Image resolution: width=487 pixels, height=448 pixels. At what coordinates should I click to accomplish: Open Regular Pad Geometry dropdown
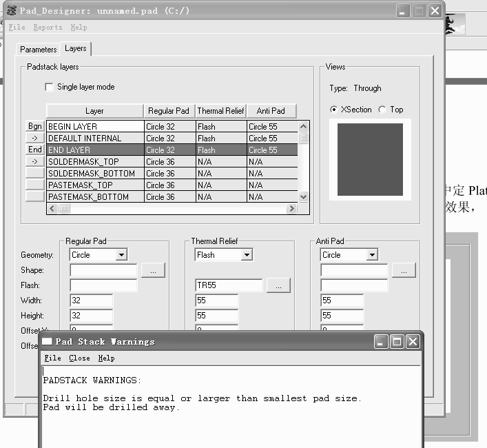pos(121,255)
